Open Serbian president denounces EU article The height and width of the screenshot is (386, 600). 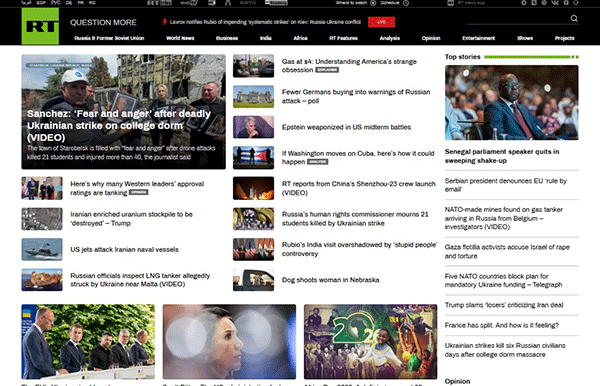(505, 185)
